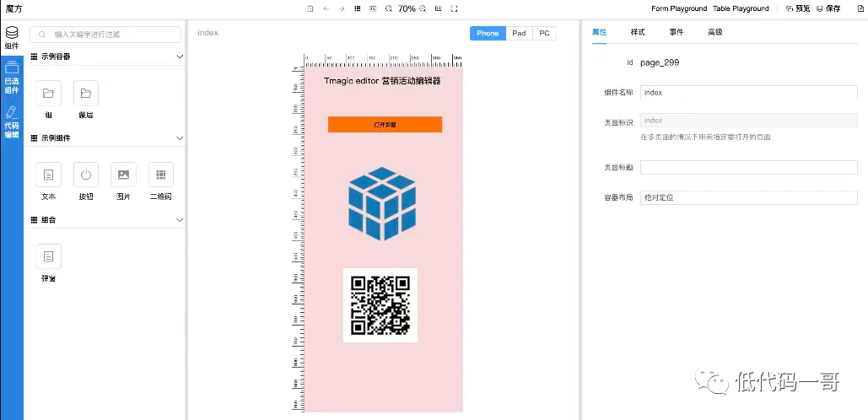This screenshot has height=420, width=868.
Task: Click the redo arrow in top toolbar
Action: pos(342,8)
